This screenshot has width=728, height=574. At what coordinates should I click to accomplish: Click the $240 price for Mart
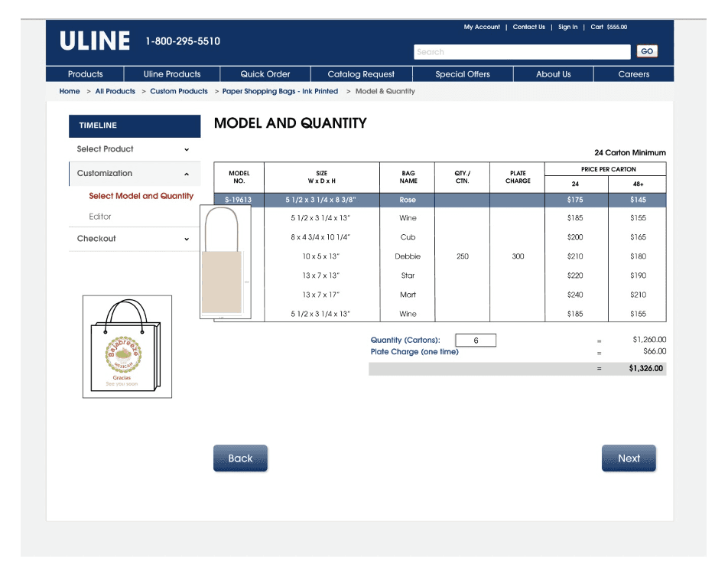[x=575, y=295]
